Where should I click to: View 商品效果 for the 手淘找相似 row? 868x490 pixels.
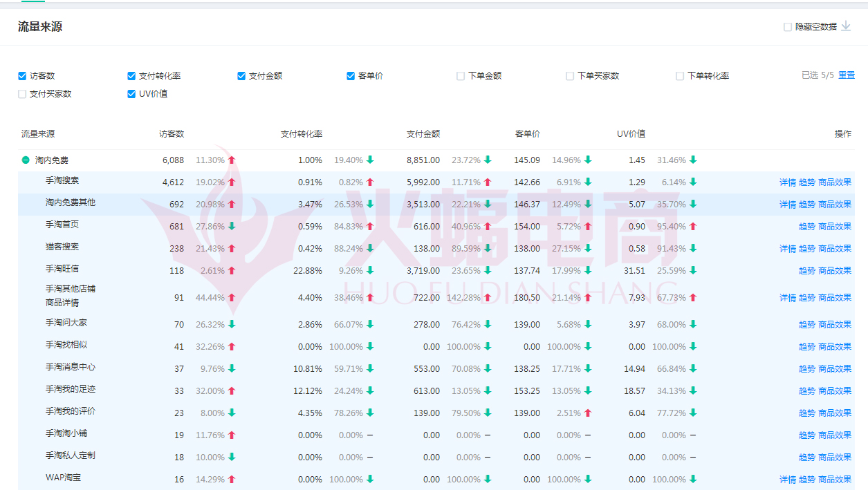coord(835,347)
